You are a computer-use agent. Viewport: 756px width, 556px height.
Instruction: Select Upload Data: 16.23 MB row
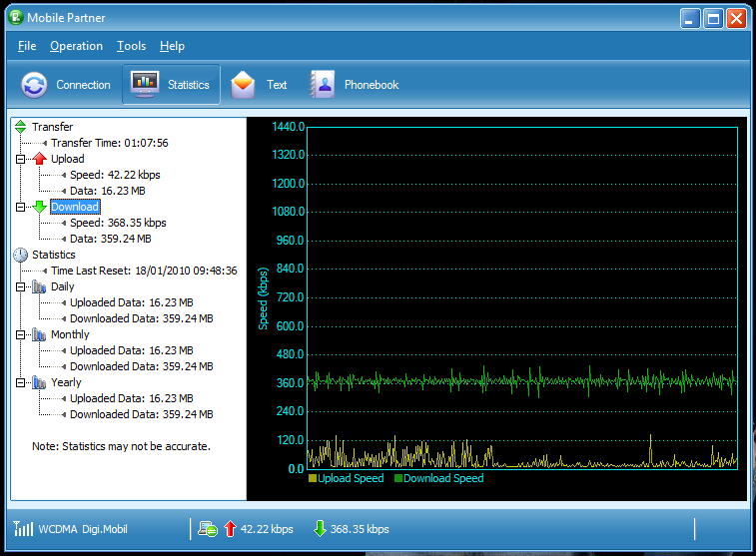point(108,191)
